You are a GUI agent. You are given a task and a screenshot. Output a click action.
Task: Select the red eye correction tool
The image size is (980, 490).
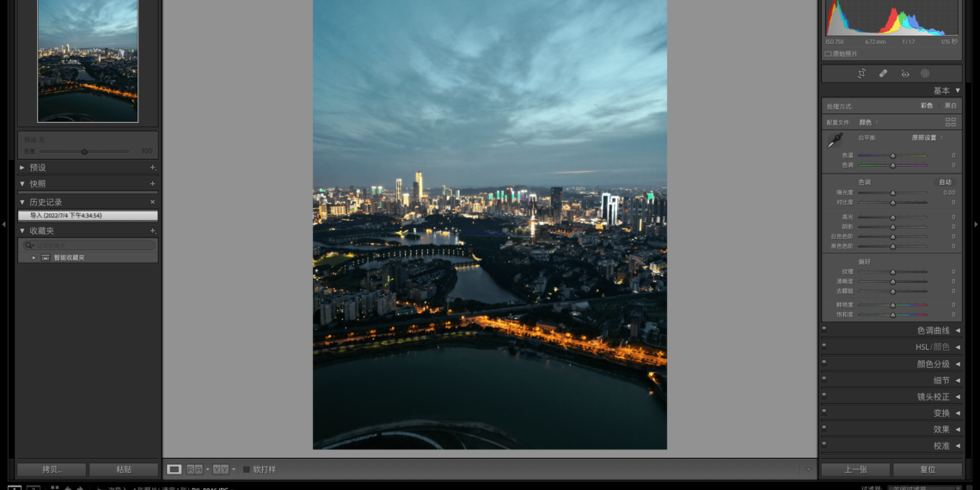[x=904, y=73]
